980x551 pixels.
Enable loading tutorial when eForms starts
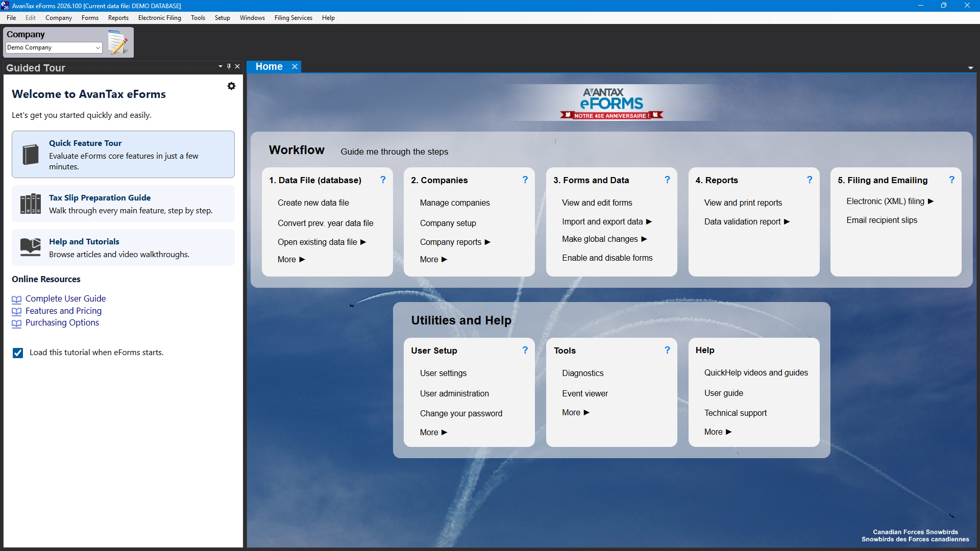pyautogui.click(x=18, y=353)
